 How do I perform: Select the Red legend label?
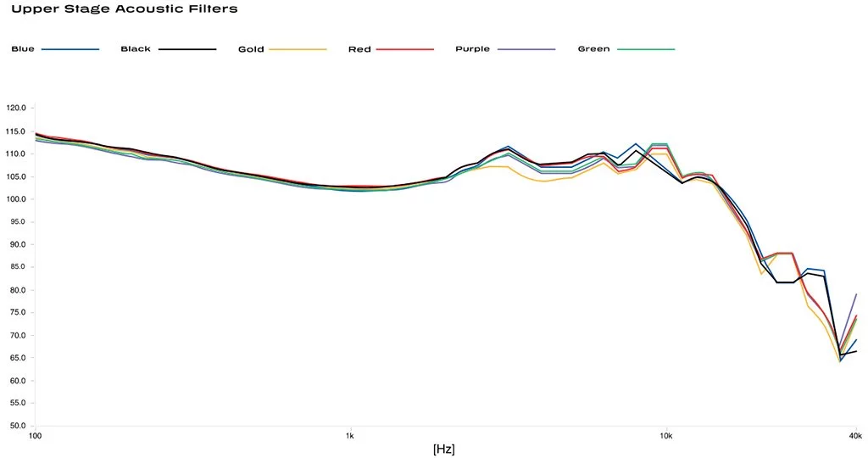coord(359,49)
